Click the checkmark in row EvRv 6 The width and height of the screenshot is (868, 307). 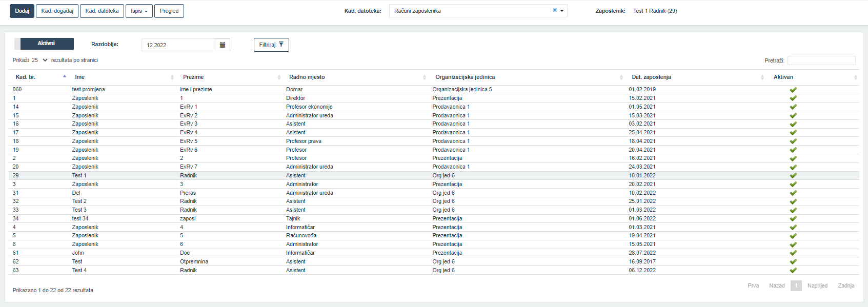coord(793,150)
